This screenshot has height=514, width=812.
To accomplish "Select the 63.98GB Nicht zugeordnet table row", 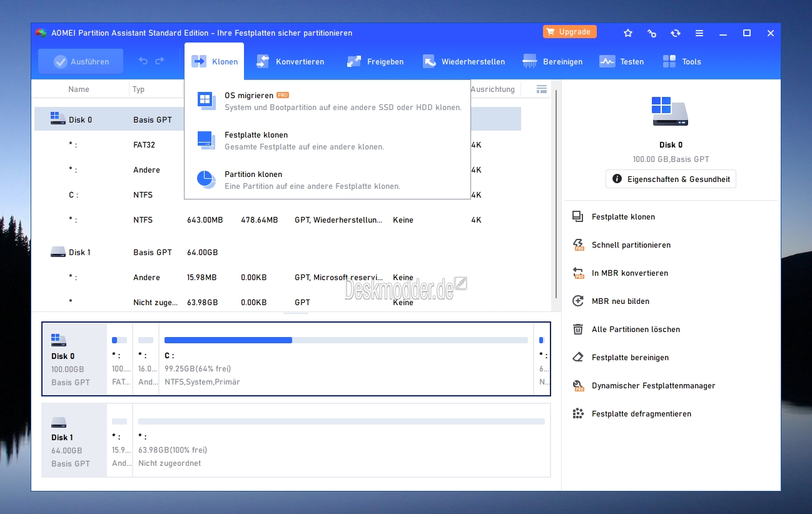I will (x=278, y=302).
